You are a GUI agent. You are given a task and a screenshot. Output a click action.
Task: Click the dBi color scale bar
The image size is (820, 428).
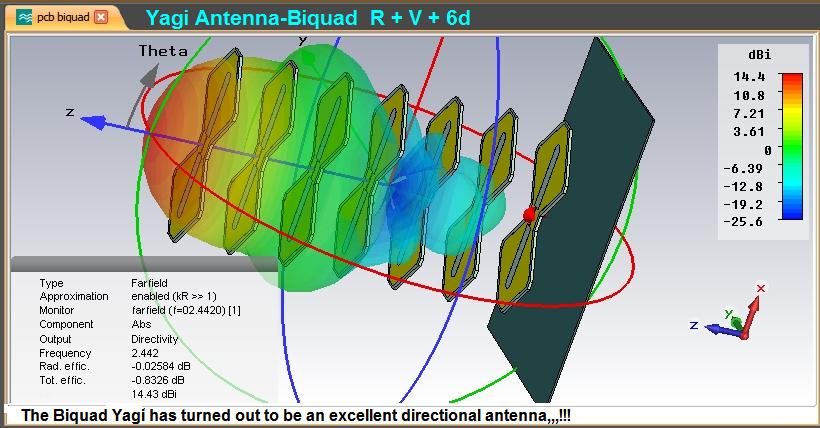pyautogui.click(x=792, y=146)
